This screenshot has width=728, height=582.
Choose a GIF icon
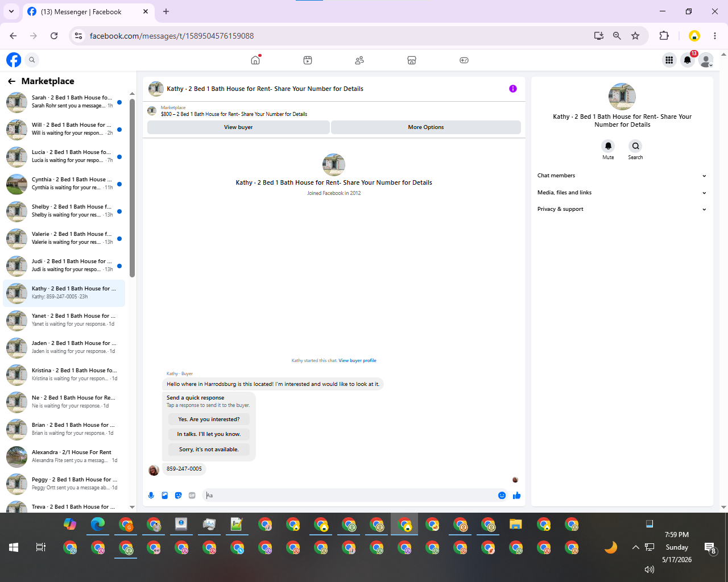(x=192, y=496)
